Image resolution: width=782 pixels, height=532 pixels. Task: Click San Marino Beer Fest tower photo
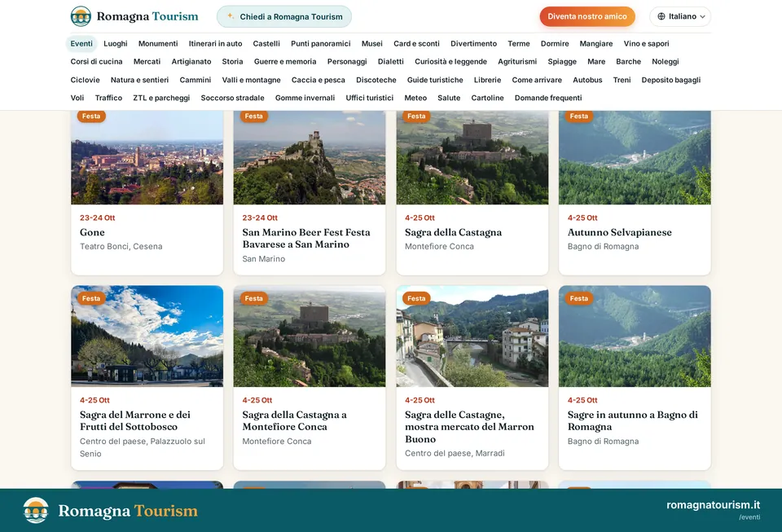click(x=310, y=157)
